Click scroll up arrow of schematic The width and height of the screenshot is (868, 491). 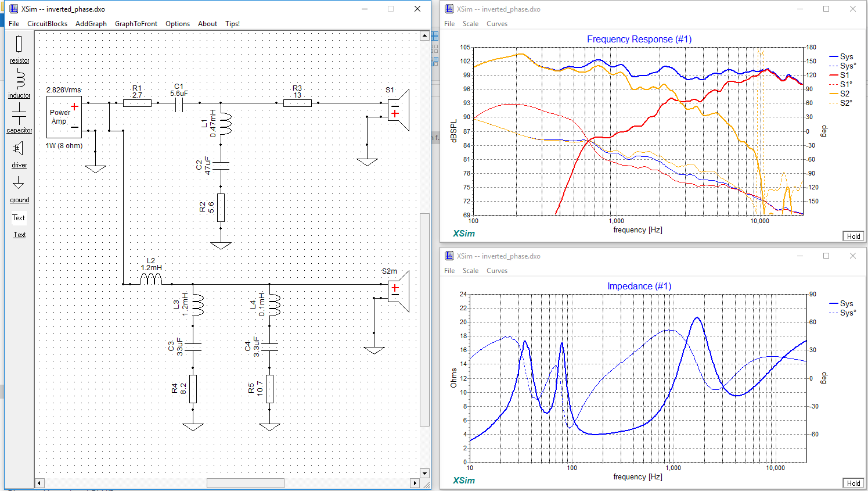click(x=424, y=36)
